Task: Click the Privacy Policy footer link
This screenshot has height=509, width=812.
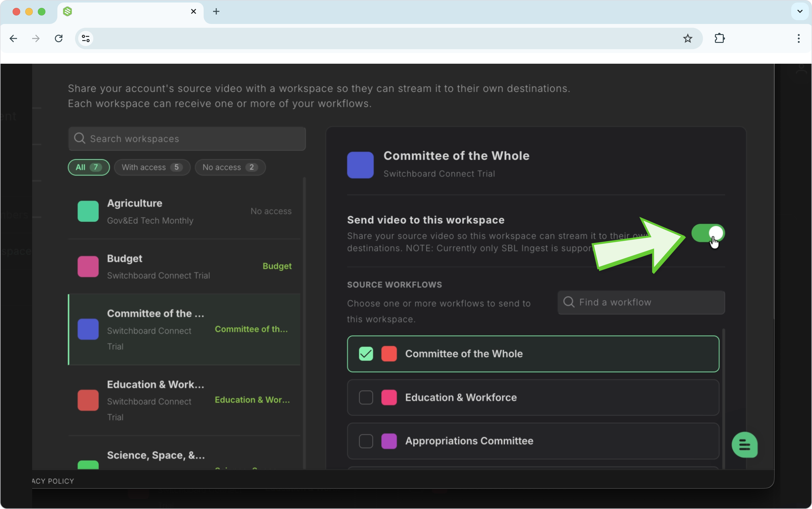Action: tap(53, 481)
